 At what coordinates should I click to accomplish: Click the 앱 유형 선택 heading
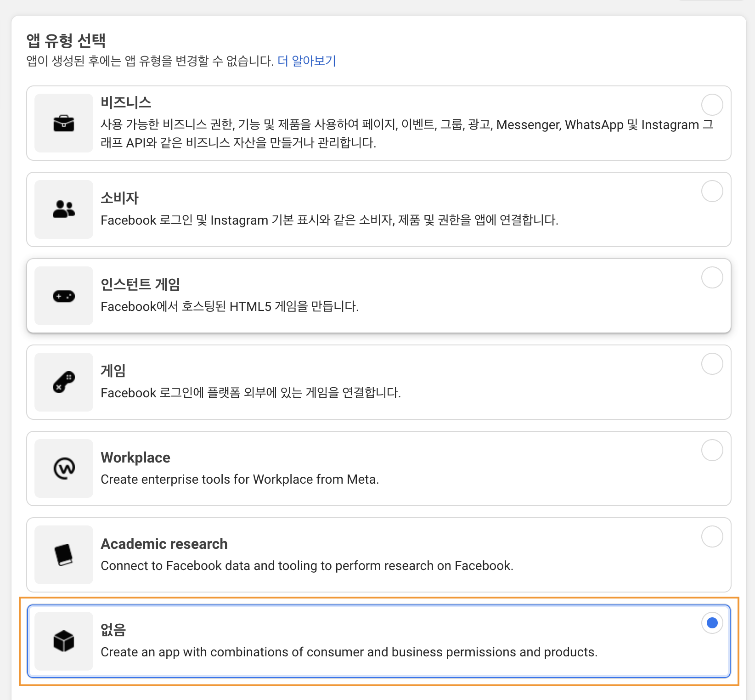click(66, 40)
